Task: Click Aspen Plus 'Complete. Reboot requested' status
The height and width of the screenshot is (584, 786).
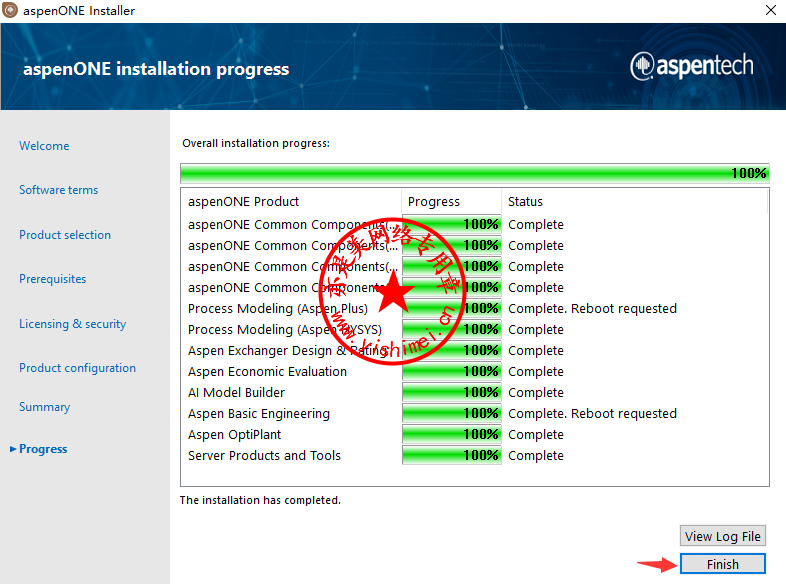Action: tap(593, 308)
